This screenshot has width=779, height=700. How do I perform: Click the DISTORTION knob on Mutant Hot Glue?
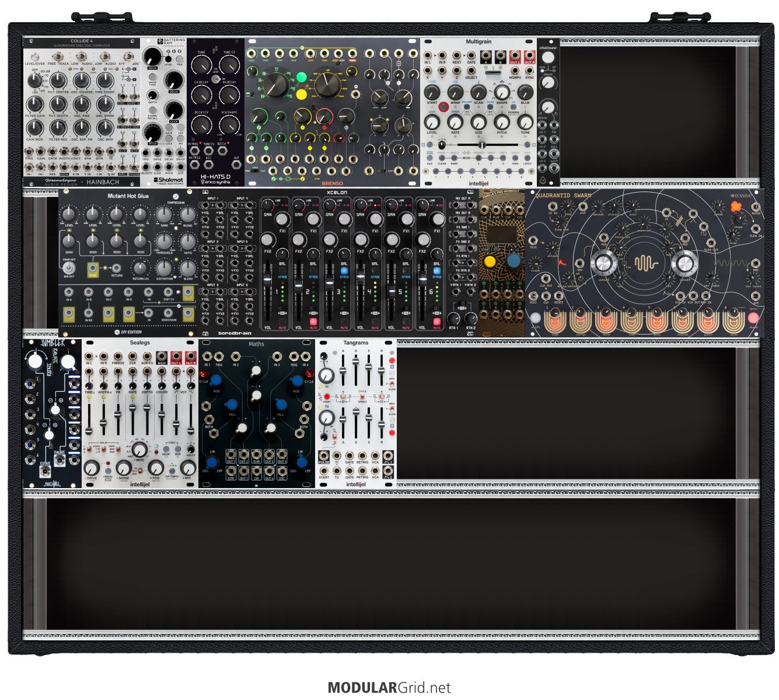pos(165,268)
